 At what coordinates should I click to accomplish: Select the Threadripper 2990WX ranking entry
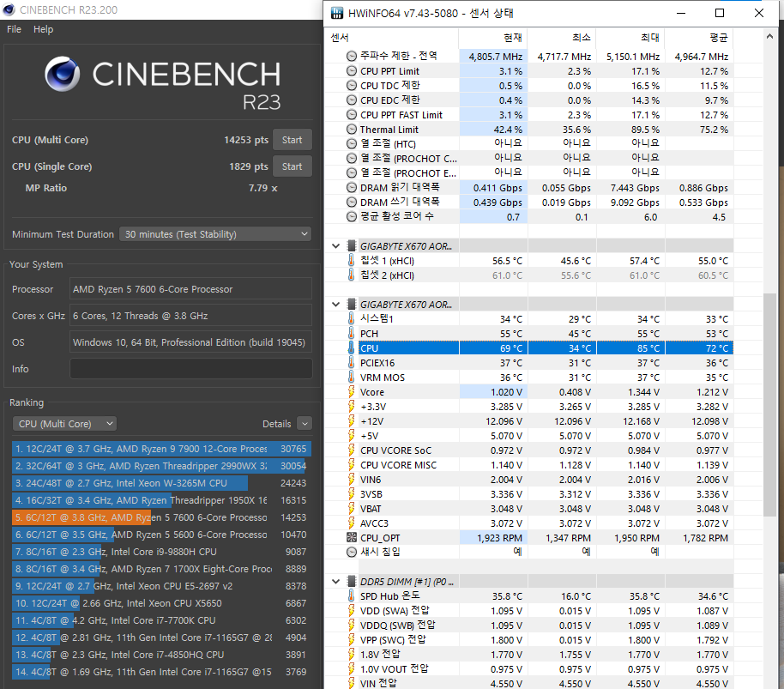click(x=161, y=466)
